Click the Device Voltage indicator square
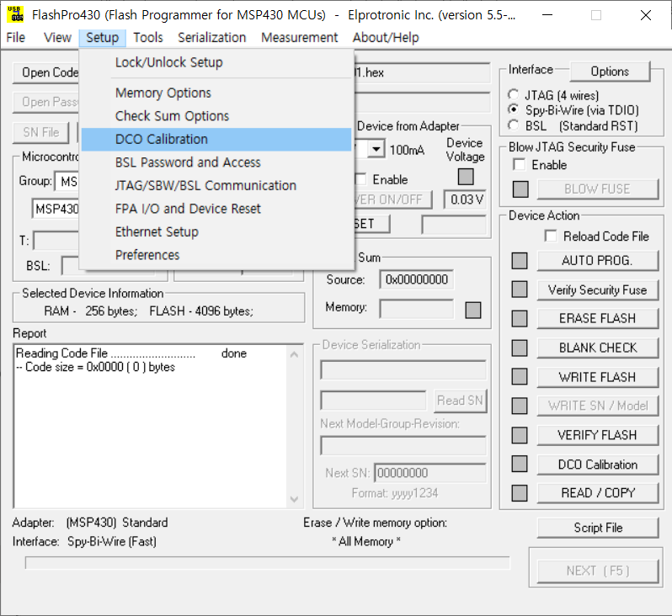The image size is (672, 616). pyautogui.click(x=466, y=177)
